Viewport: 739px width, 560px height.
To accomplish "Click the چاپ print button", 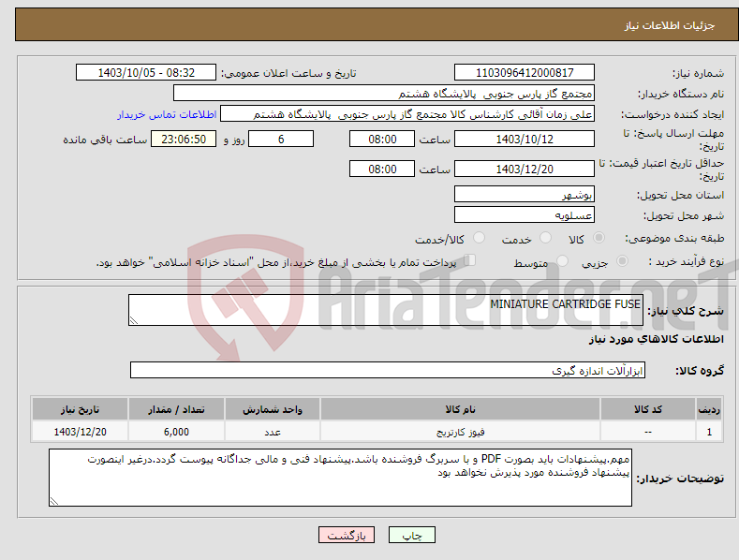I will pos(412,535).
